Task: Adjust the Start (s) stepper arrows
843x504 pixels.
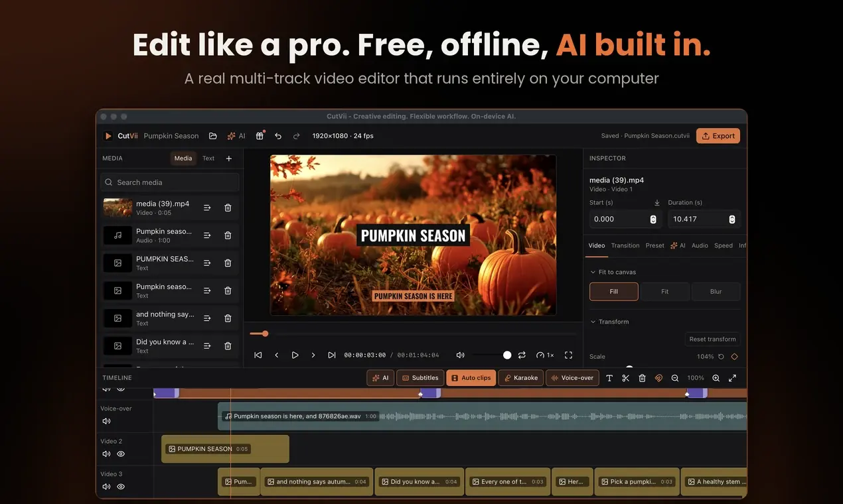Action: point(653,220)
